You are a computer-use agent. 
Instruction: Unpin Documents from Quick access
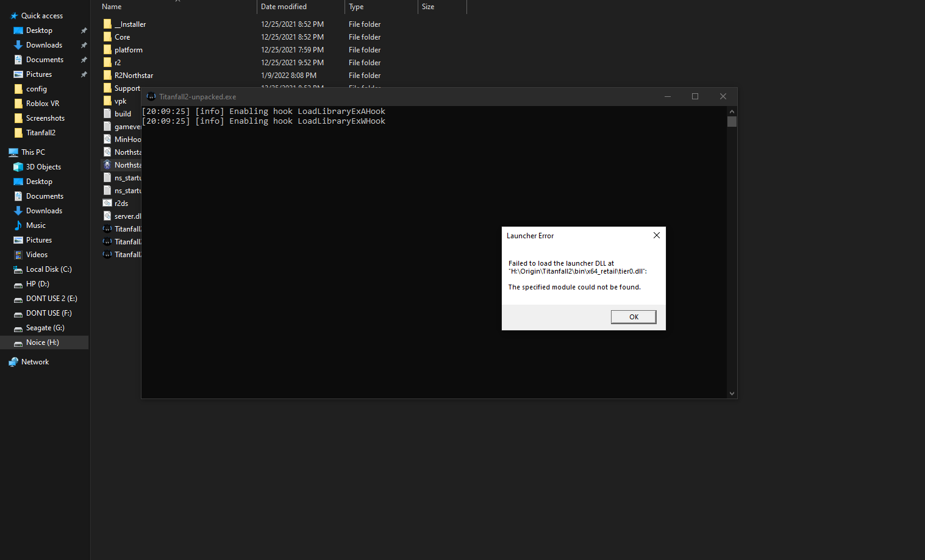click(84, 59)
